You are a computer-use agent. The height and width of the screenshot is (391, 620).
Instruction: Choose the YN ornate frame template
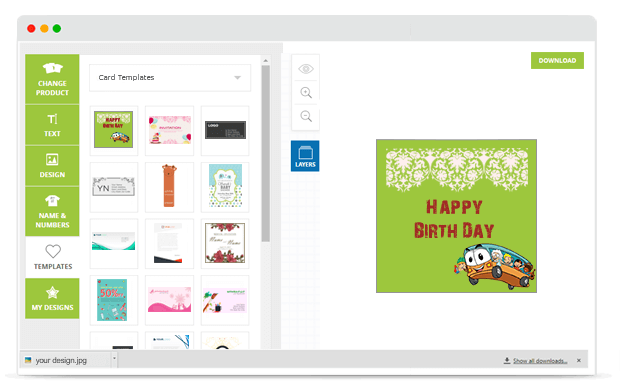114,187
